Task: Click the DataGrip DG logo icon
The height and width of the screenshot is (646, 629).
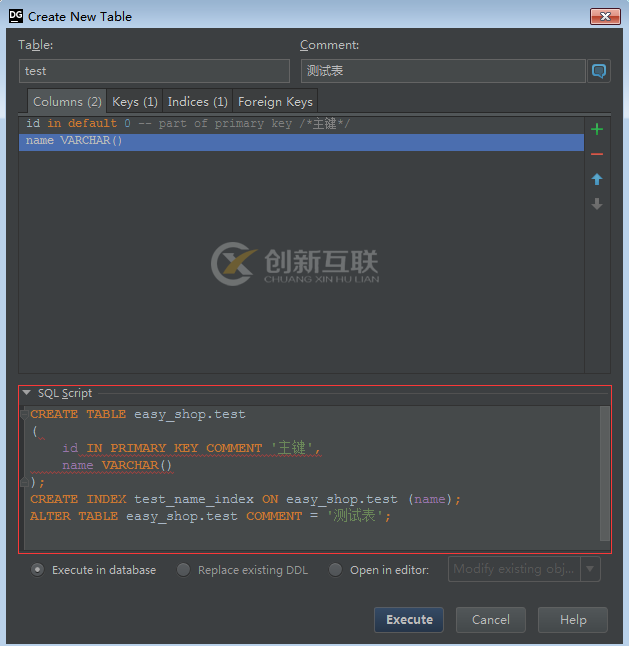Action: [x=16, y=16]
